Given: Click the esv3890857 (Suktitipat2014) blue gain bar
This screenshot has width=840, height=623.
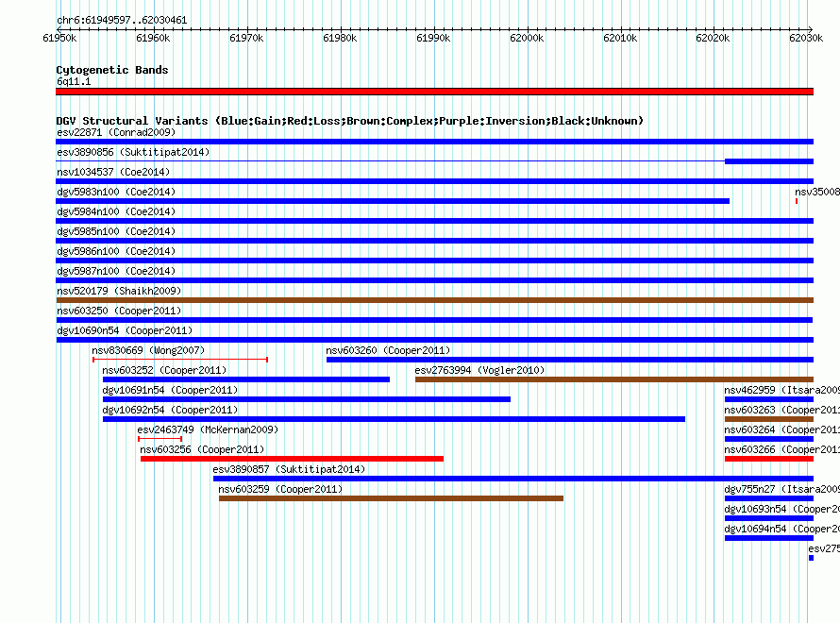Looking at the screenshot, I should (x=513, y=479).
